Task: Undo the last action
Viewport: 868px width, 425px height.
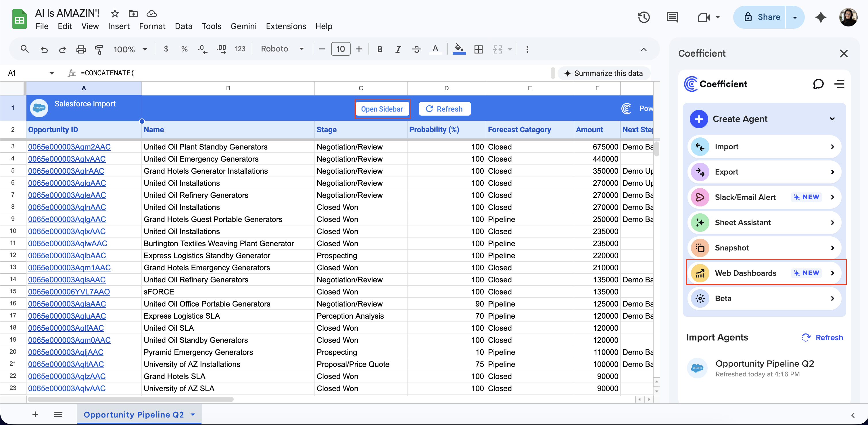Action: (44, 49)
